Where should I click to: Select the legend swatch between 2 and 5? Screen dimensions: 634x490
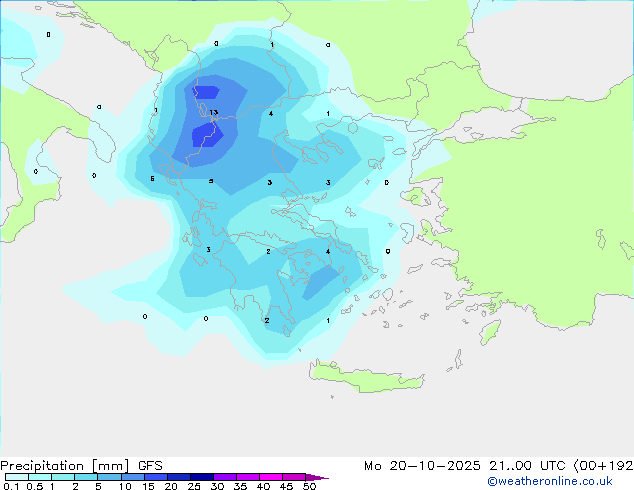tap(86, 477)
